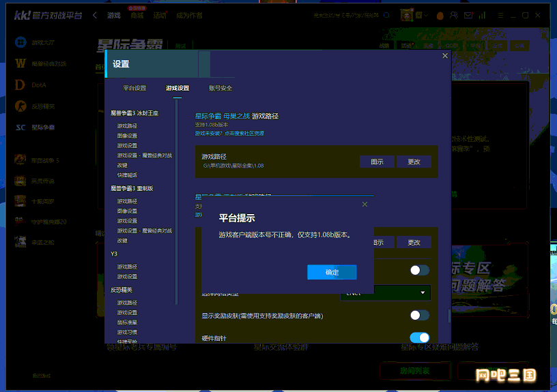The width and height of the screenshot is (557, 392).
Task: Open 魔兽经典对战 W icon in sidebar
Action: point(20,63)
